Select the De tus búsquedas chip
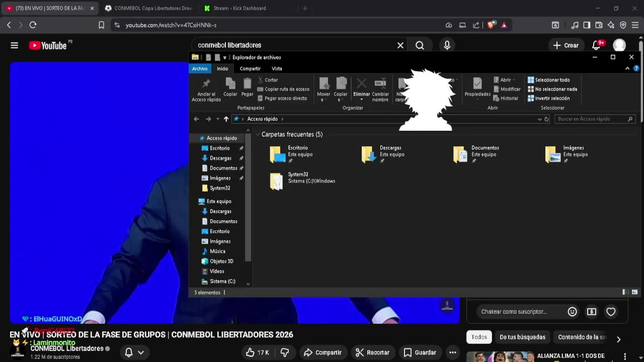The image size is (644, 362). pyautogui.click(x=522, y=337)
